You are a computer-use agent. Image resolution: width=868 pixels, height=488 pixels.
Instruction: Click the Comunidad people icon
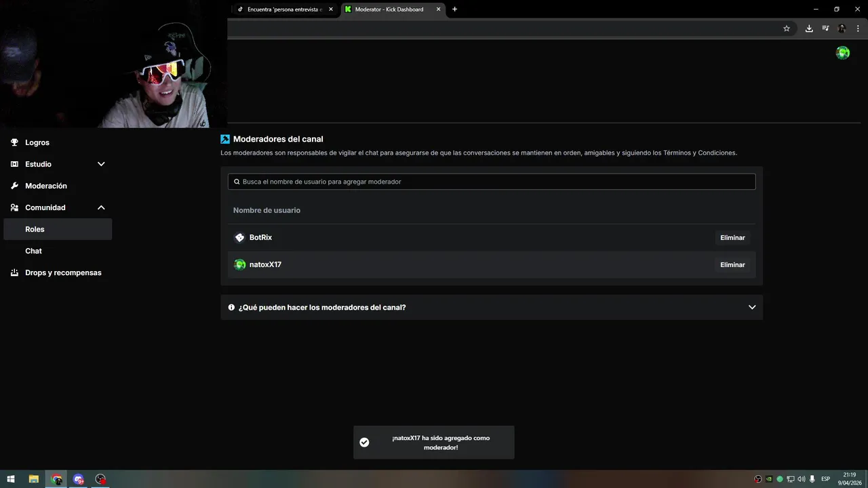(14, 207)
